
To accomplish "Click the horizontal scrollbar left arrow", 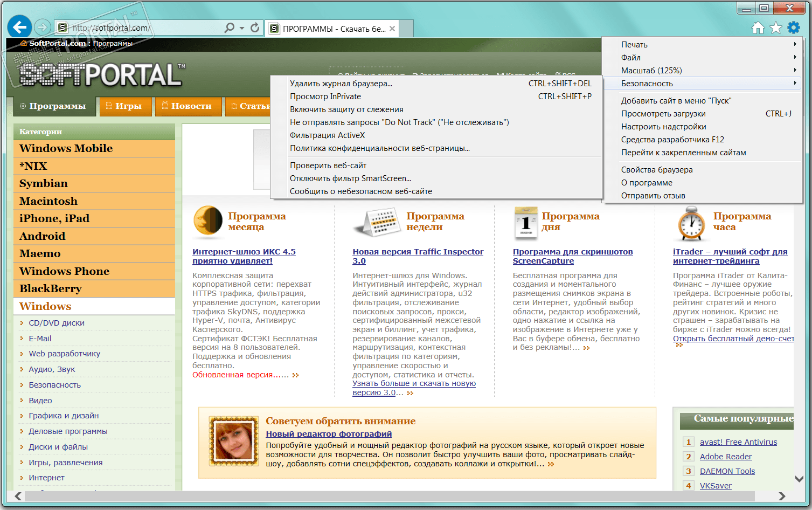I will click(x=18, y=496).
